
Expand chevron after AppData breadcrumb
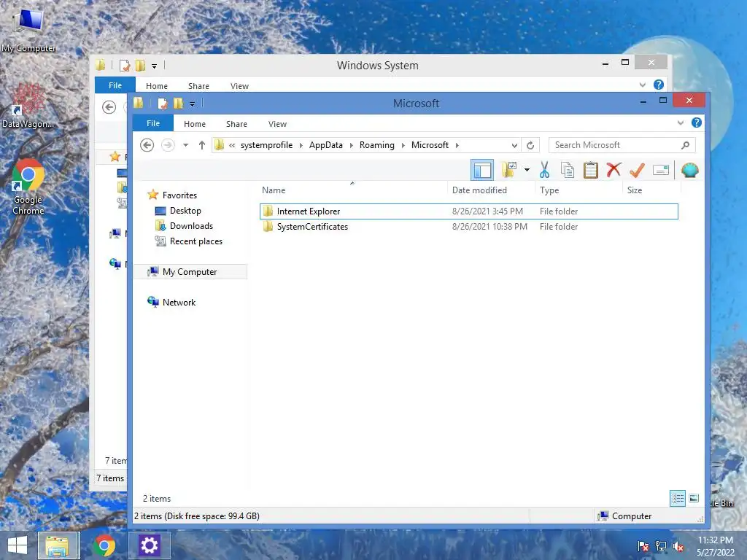pos(352,145)
